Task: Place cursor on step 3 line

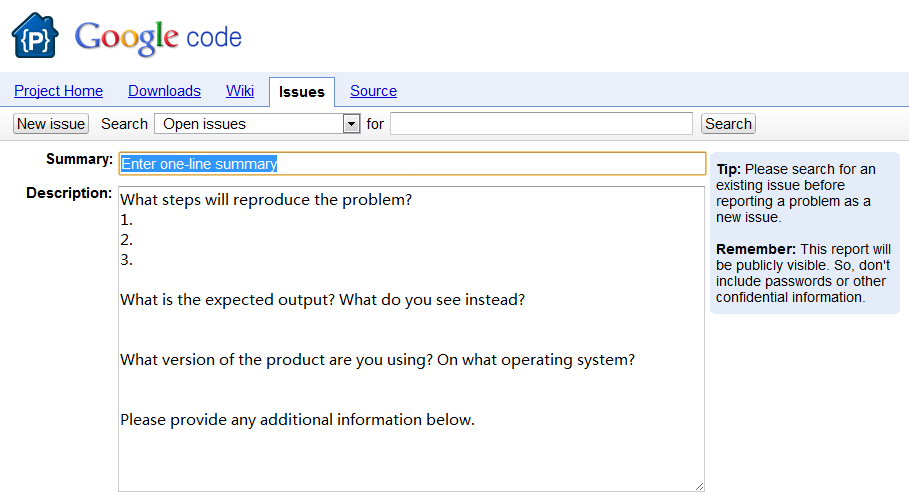Action: (127, 260)
